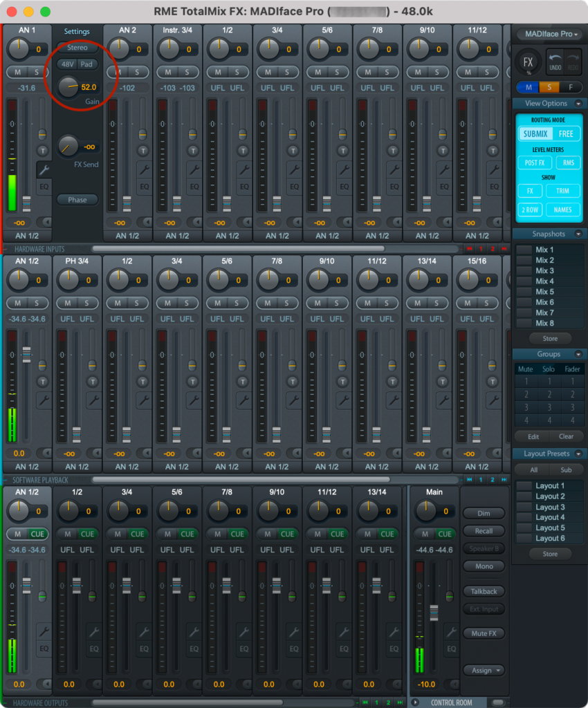The image size is (588, 708).
Task: Click the Dim button in the control room
Action: (x=484, y=513)
